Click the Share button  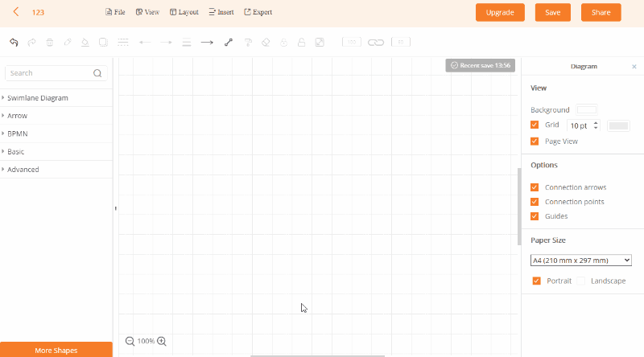click(x=601, y=12)
